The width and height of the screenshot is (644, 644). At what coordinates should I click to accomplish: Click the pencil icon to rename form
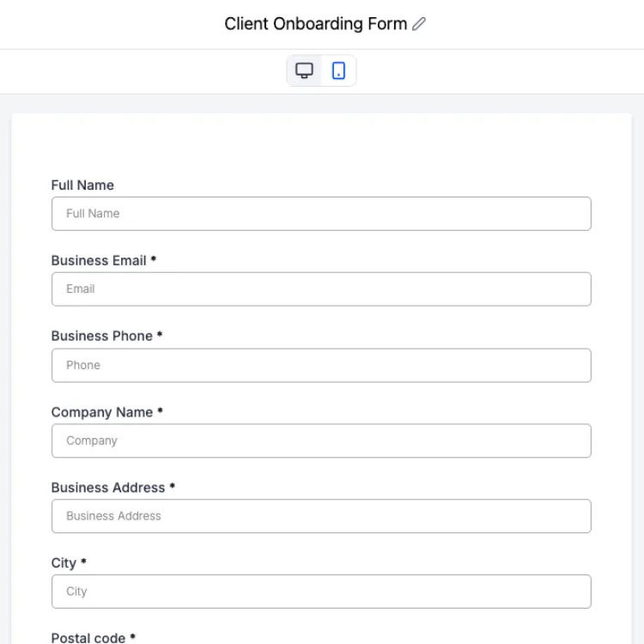pos(419,24)
